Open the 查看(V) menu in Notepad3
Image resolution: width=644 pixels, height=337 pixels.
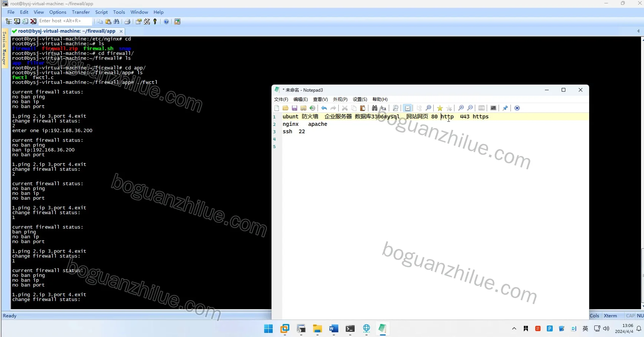[320, 99]
